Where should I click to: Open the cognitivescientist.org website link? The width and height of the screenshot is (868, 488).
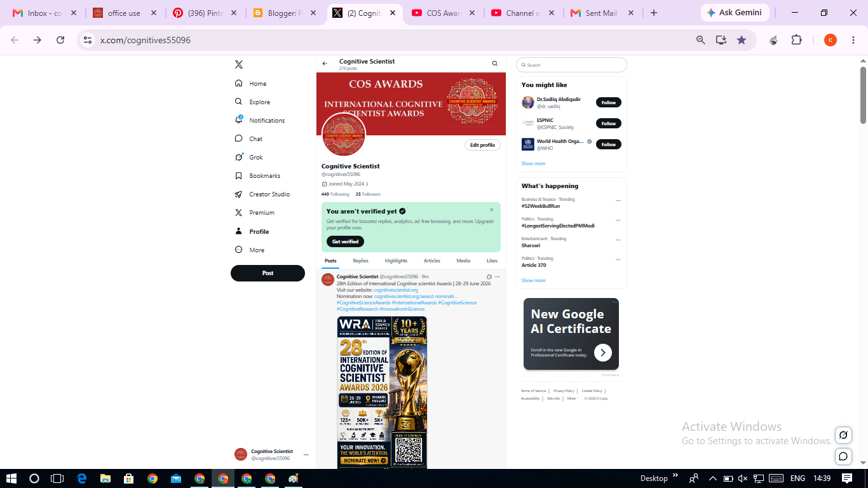click(396, 290)
